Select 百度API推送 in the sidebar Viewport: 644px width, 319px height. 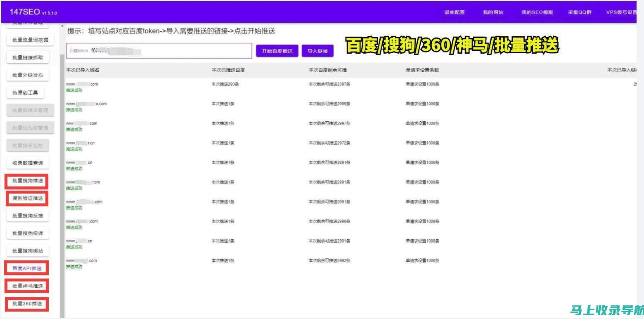27,268
